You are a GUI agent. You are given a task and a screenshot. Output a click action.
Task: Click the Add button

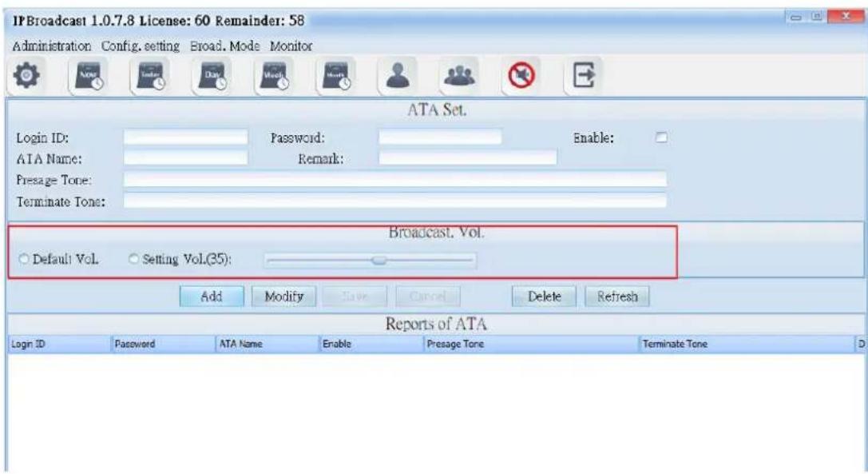212,297
